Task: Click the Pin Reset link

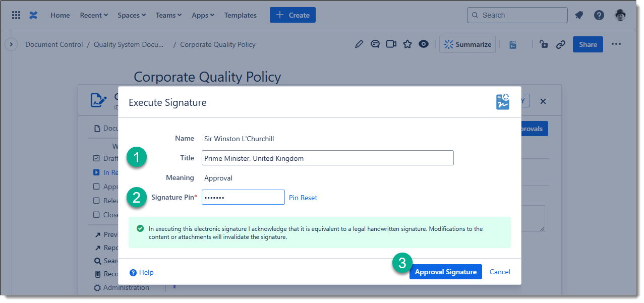Action: (x=303, y=198)
